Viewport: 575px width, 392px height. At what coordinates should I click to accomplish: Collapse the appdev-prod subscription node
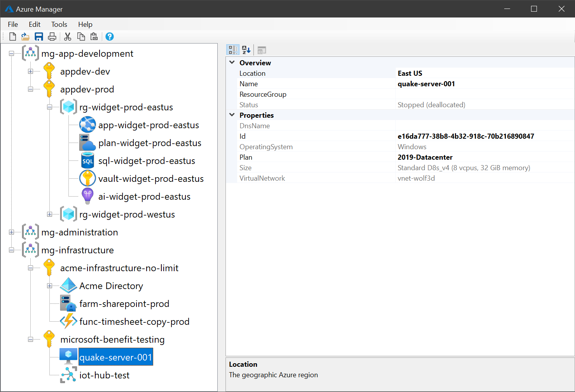point(30,89)
